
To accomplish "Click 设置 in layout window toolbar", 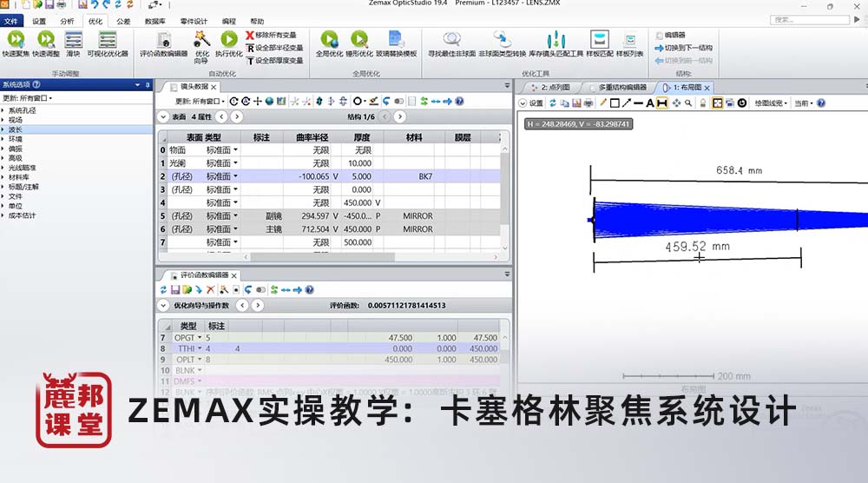I will point(531,103).
